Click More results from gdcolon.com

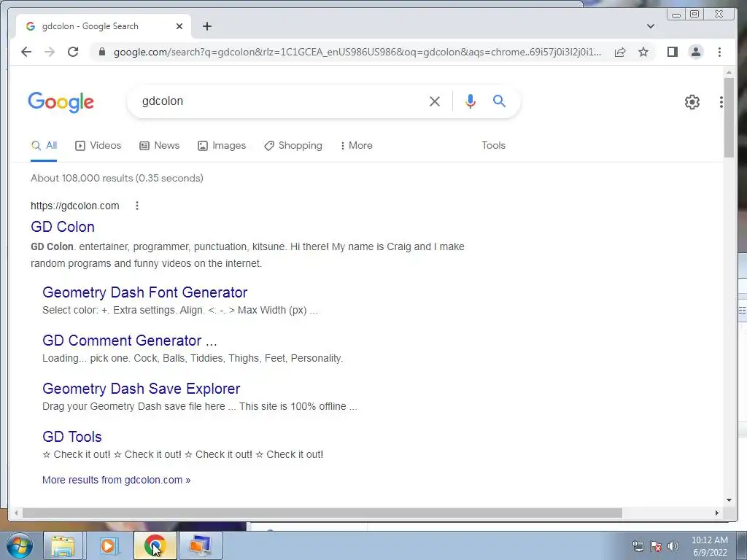[116, 480]
